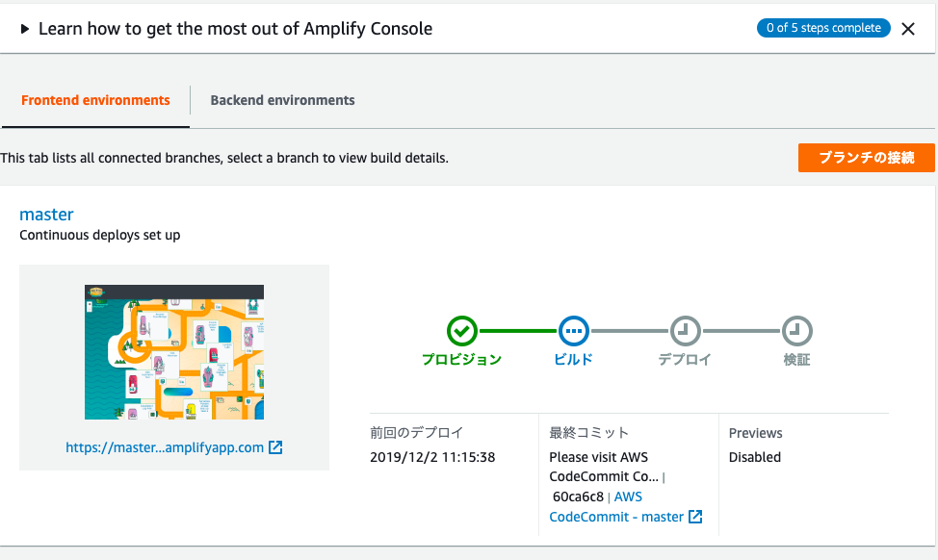Open the Backend environments tab
This screenshot has width=938, height=560.
coord(282,100)
